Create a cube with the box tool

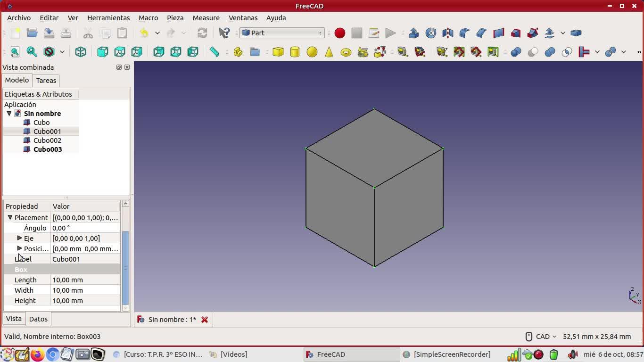point(278,52)
